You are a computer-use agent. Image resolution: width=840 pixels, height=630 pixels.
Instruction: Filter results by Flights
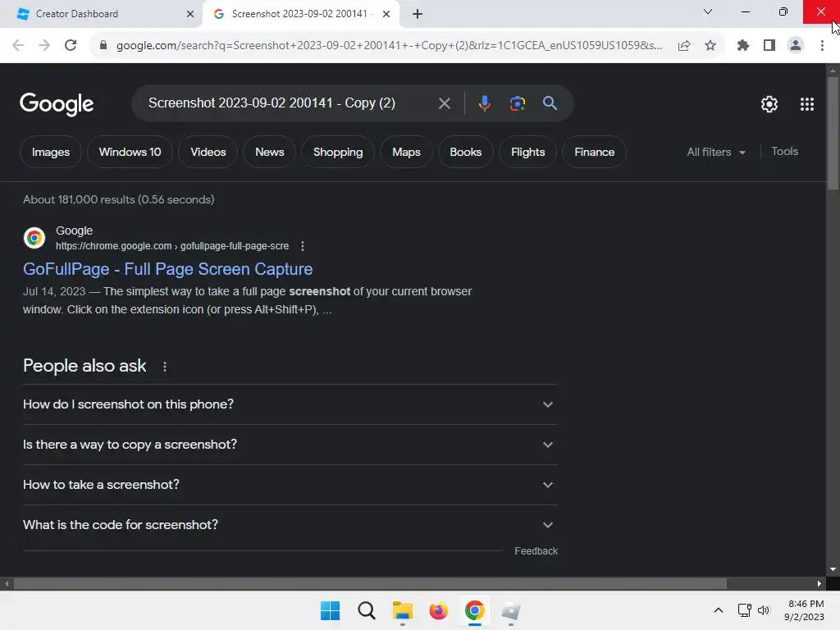(527, 152)
